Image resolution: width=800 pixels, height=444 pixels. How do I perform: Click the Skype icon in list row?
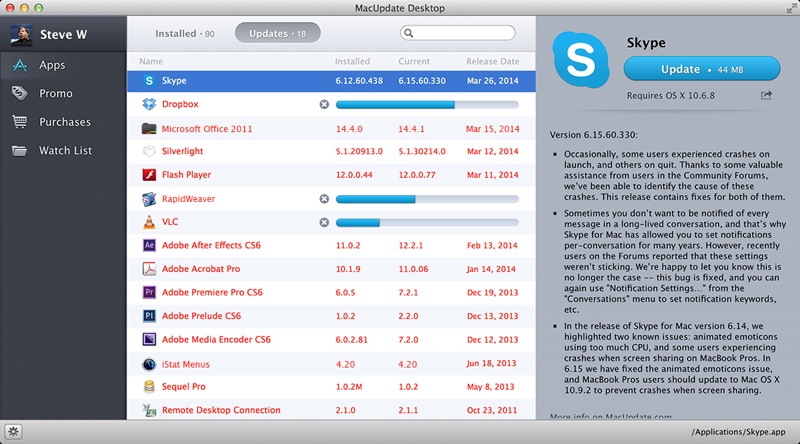(148, 81)
